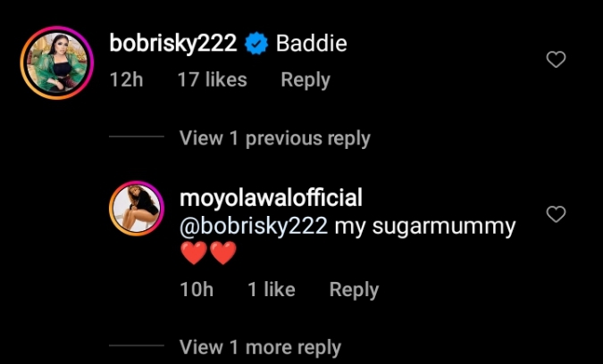Expand View 1 previous reply
This screenshot has width=603, height=364.
(x=274, y=138)
